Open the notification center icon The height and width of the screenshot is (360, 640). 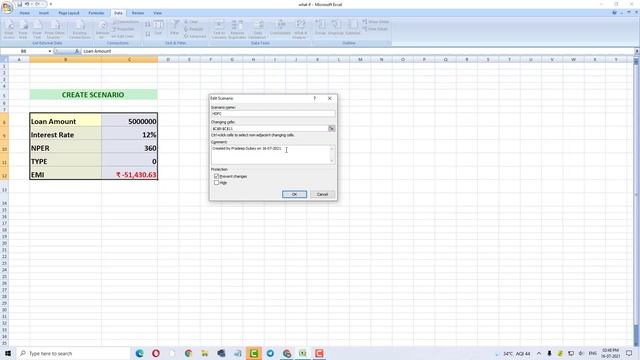(629, 353)
